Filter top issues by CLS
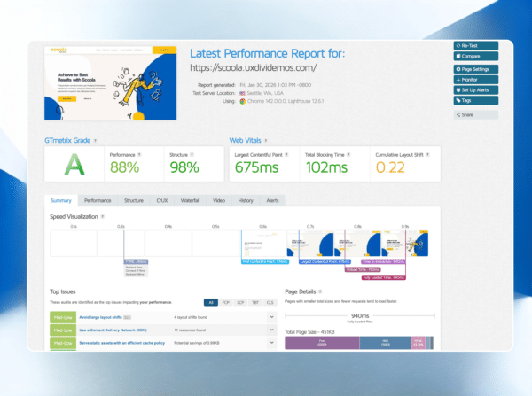The height and width of the screenshot is (396, 532). pos(270,302)
